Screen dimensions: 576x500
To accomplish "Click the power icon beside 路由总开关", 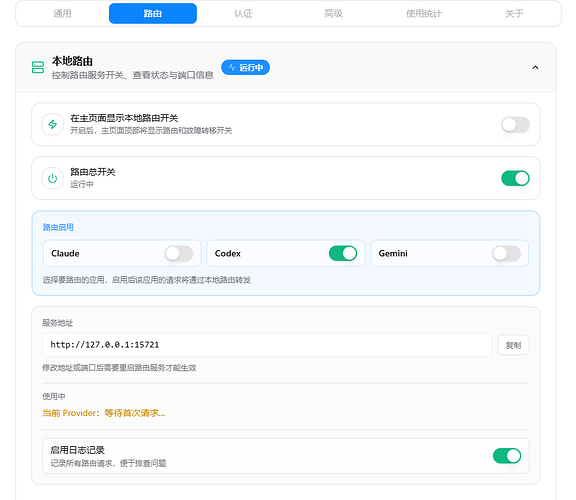I will click(x=53, y=179).
